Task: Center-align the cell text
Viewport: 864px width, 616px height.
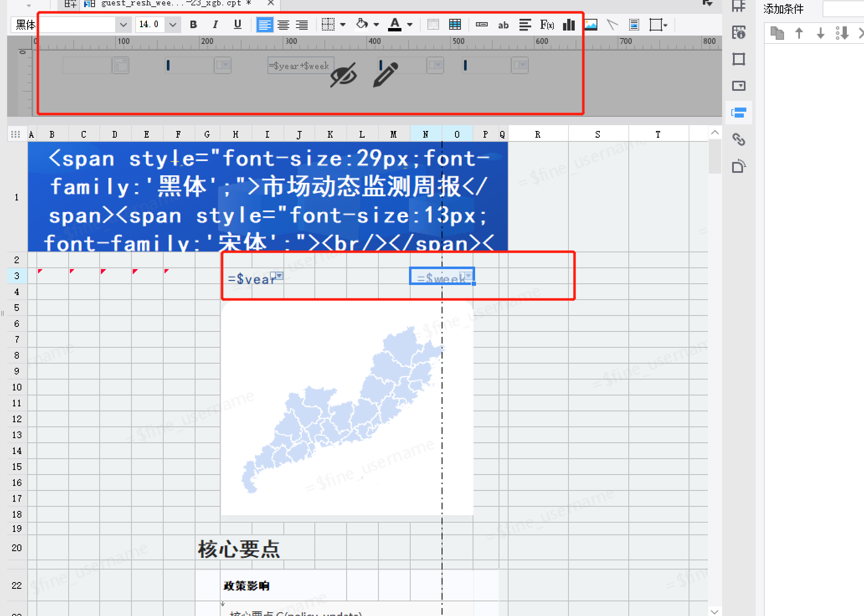Action: pos(283,25)
